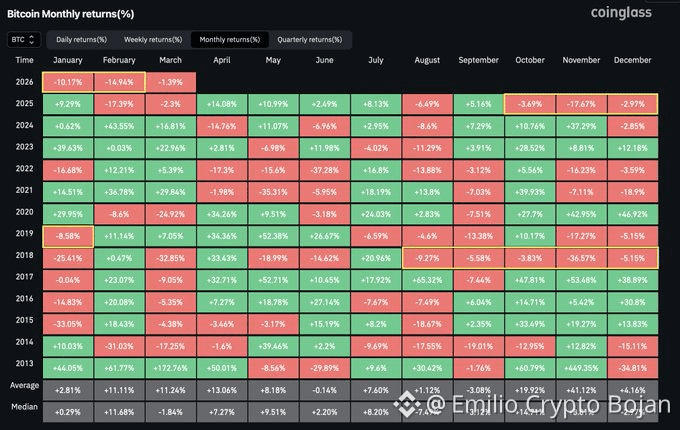Click the 2026 January cell '-10.17%'
This screenshot has height=430, width=680.
click(x=68, y=82)
